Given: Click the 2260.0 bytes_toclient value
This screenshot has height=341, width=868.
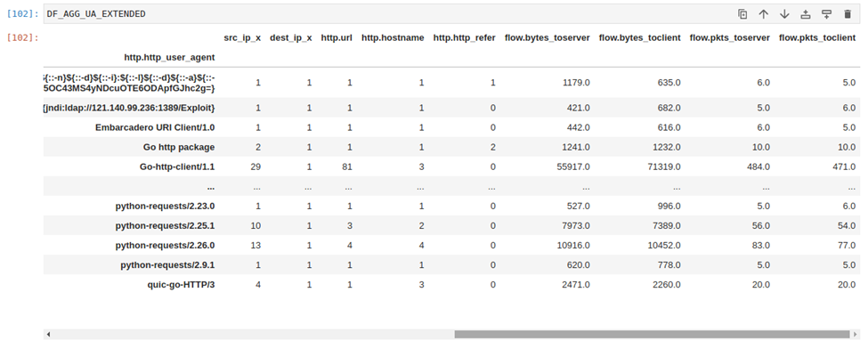Looking at the screenshot, I should point(667,285).
